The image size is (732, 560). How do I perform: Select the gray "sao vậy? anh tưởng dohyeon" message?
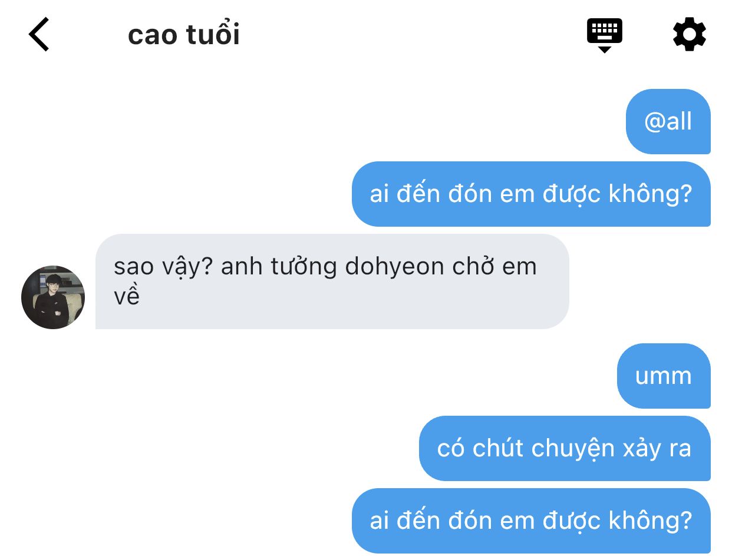point(332,281)
